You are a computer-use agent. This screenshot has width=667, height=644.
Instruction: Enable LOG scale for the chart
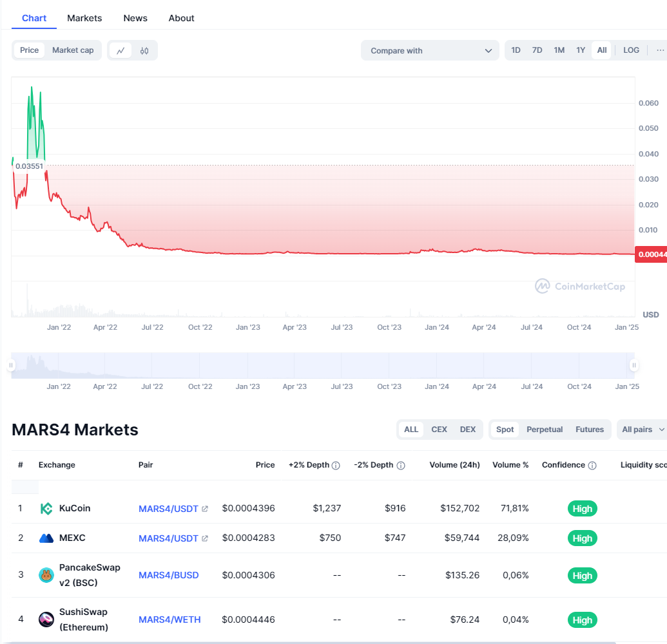(x=632, y=50)
